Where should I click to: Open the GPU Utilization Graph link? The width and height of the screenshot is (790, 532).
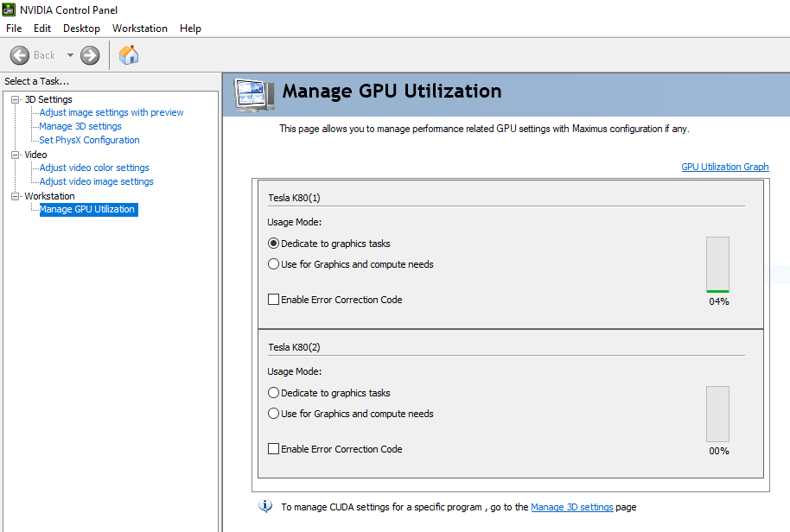pos(724,168)
